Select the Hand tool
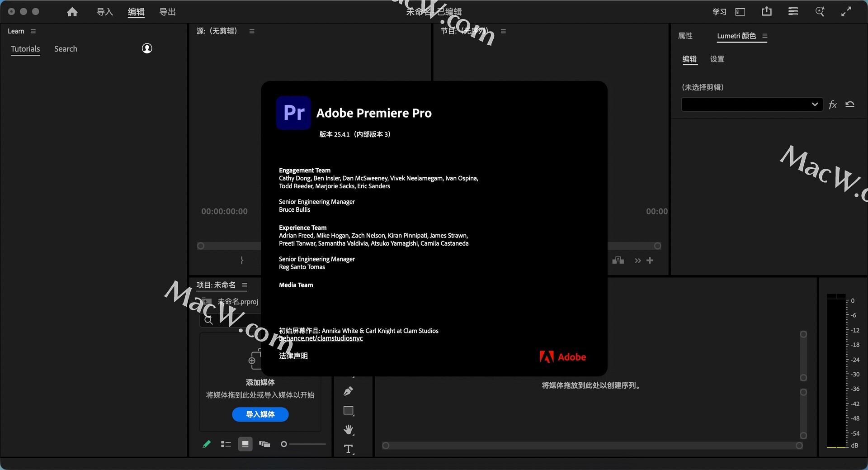Viewport: 868px width, 470px height. click(349, 430)
